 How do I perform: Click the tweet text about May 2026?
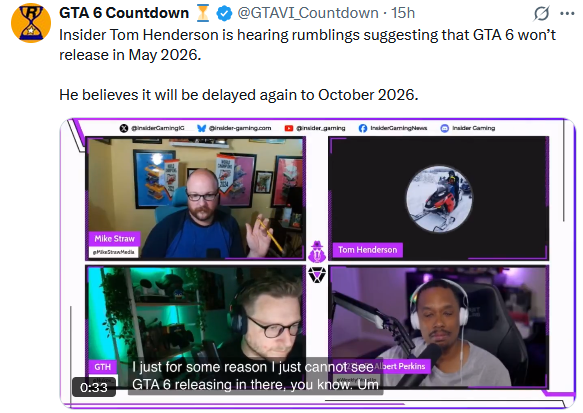pos(307,45)
